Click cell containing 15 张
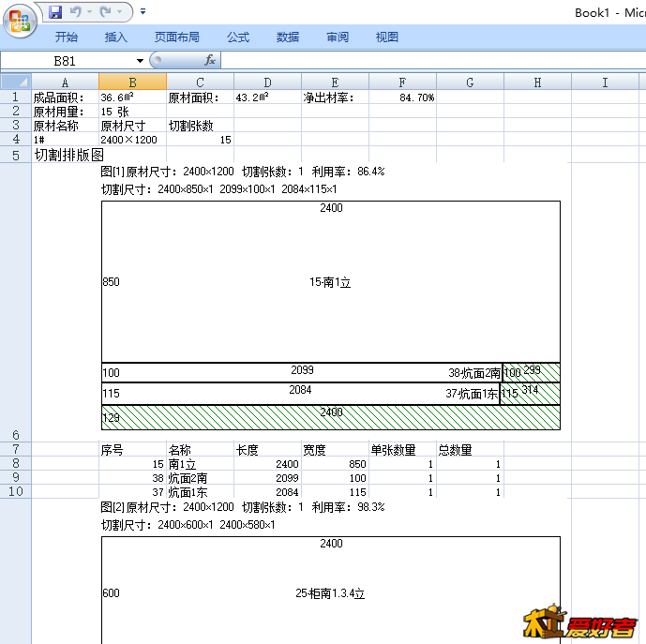Image resolution: width=646 pixels, height=644 pixels. coord(132,112)
